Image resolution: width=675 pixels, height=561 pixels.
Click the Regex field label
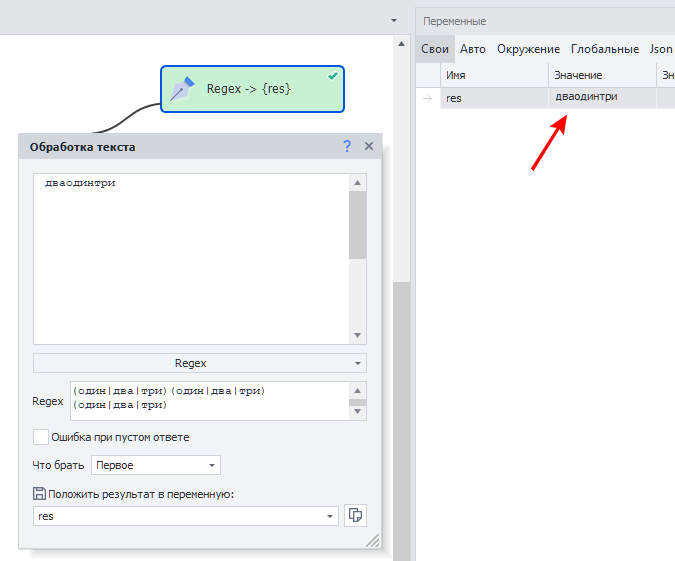(48, 401)
